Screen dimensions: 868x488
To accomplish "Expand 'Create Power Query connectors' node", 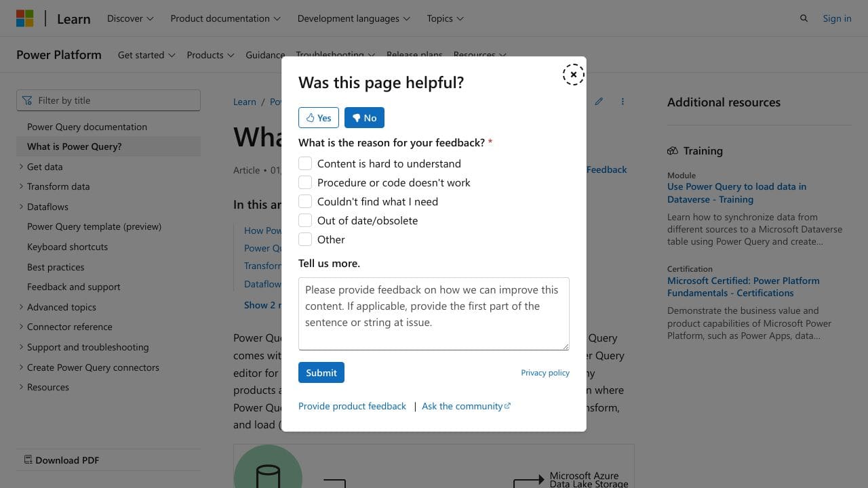I will point(93,367).
